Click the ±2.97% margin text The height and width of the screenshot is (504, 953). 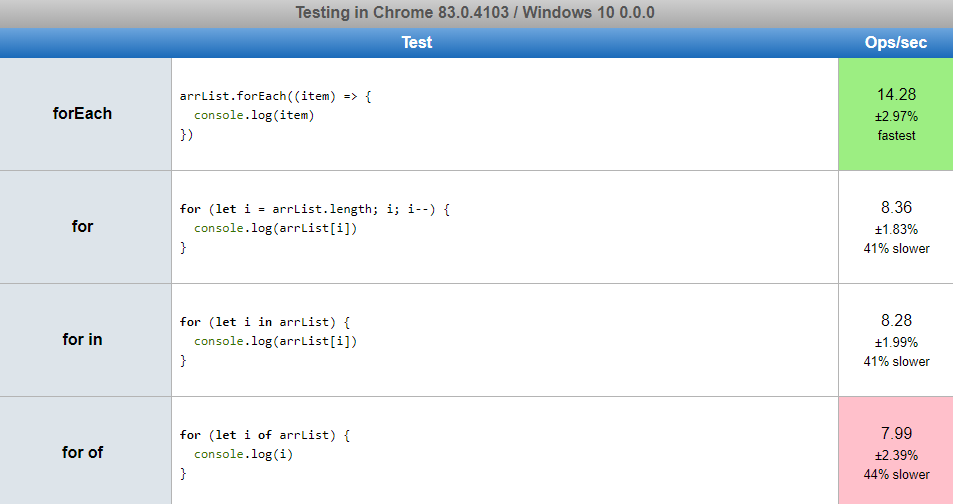[x=896, y=116]
